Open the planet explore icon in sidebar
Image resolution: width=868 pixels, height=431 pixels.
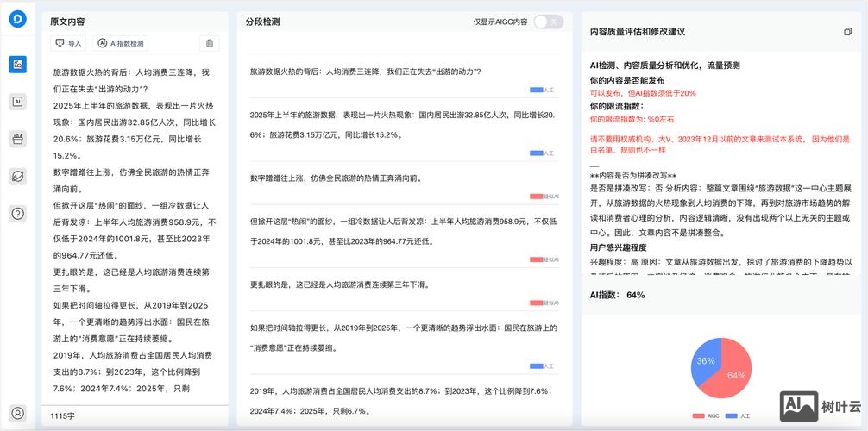click(x=18, y=176)
